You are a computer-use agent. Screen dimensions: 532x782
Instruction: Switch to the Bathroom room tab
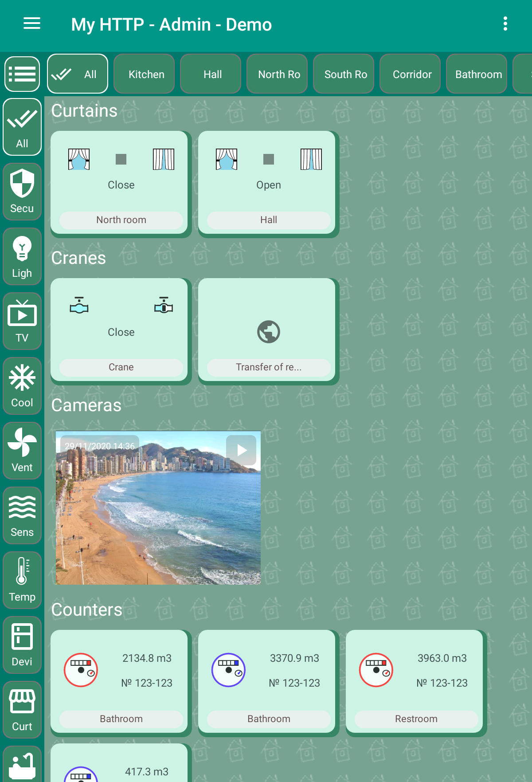coord(477,74)
